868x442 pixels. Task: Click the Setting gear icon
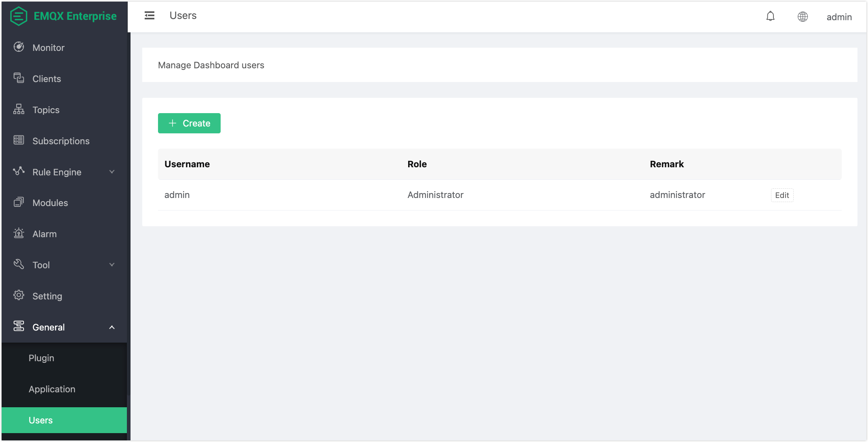point(19,295)
